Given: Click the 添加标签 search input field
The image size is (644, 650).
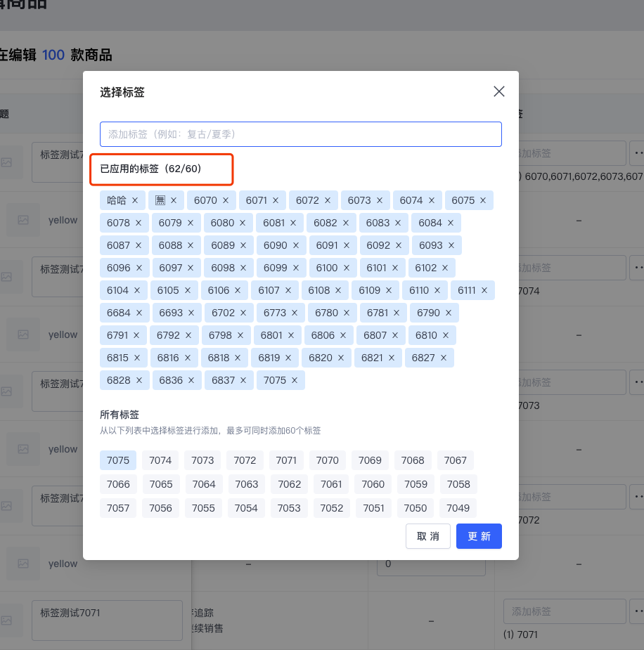Looking at the screenshot, I should [x=300, y=134].
